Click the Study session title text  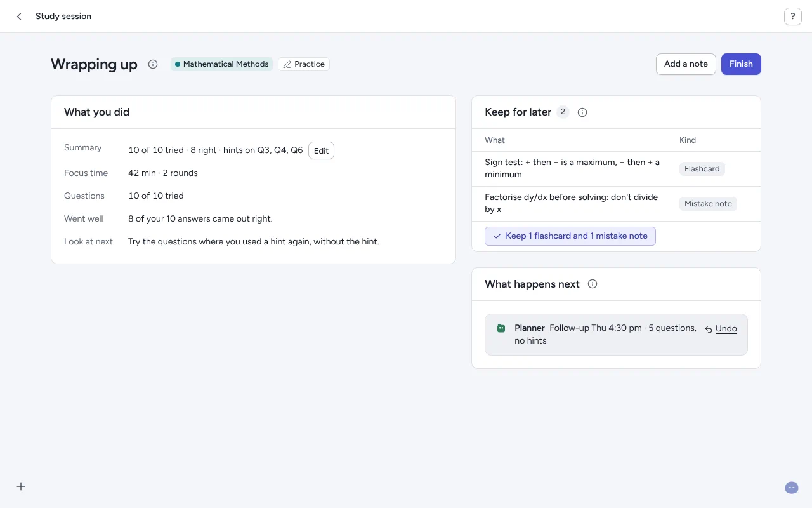63,17
